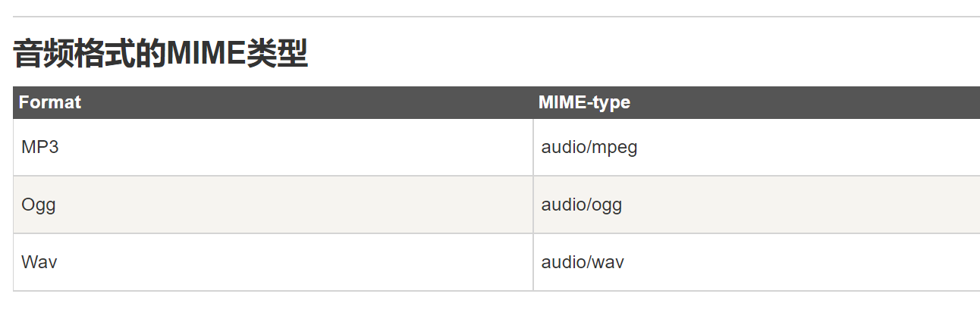Image resolution: width=980 pixels, height=325 pixels.
Task: Click the audio/mpeg MIME type cell
Action: click(x=756, y=147)
